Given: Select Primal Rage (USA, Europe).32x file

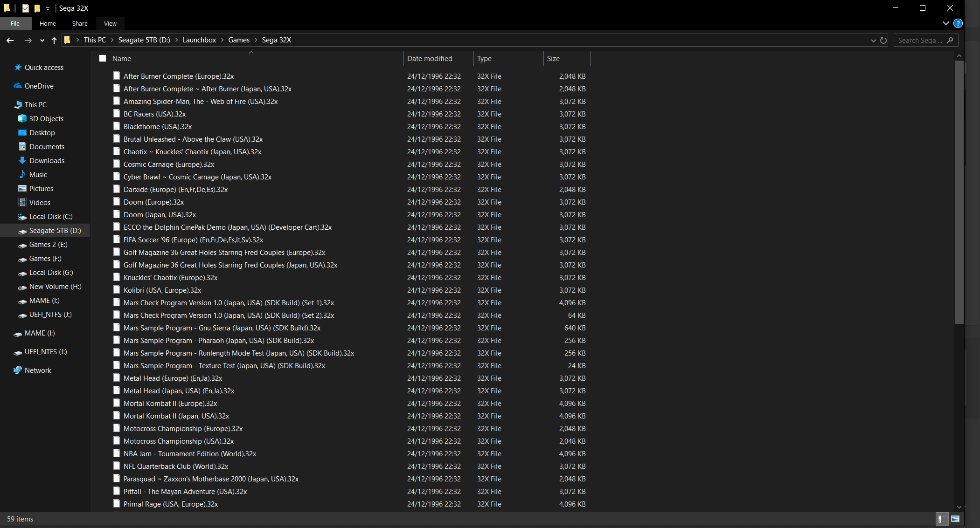Looking at the screenshot, I should 171,504.
